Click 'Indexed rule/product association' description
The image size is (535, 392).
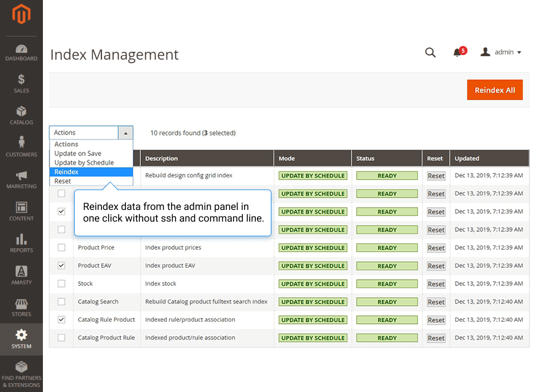click(190, 320)
